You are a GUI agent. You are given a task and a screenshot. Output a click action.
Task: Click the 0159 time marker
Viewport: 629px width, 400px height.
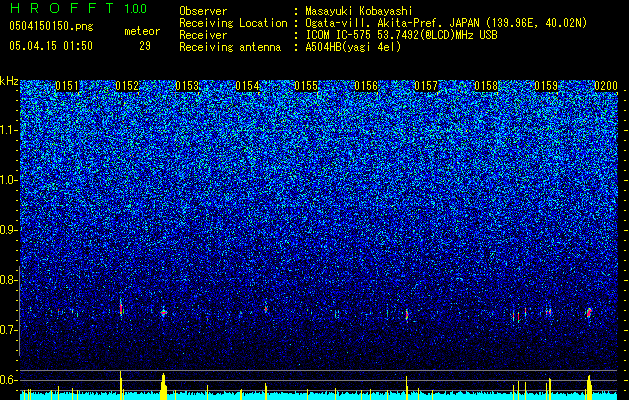(546, 86)
